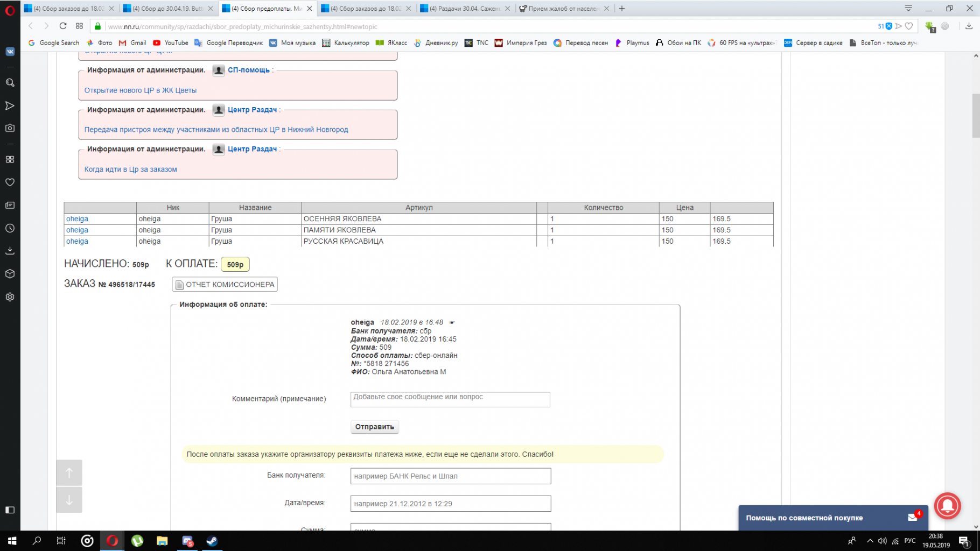Switch input language РУС indicator

coord(910,541)
